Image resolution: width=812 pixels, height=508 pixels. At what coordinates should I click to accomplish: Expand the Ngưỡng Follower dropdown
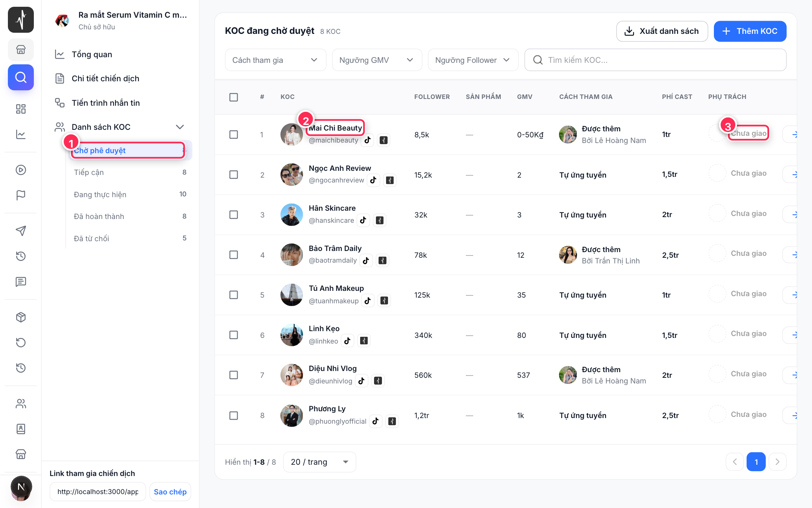point(473,60)
